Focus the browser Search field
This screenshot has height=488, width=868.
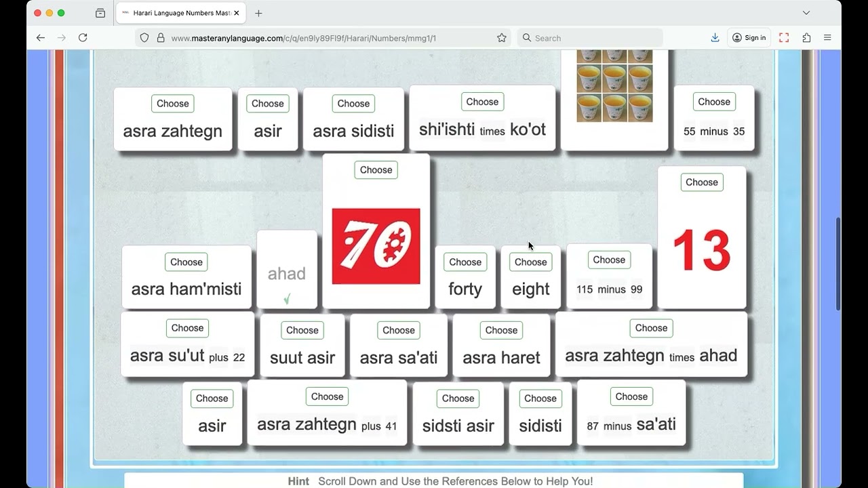pyautogui.click(x=590, y=38)
